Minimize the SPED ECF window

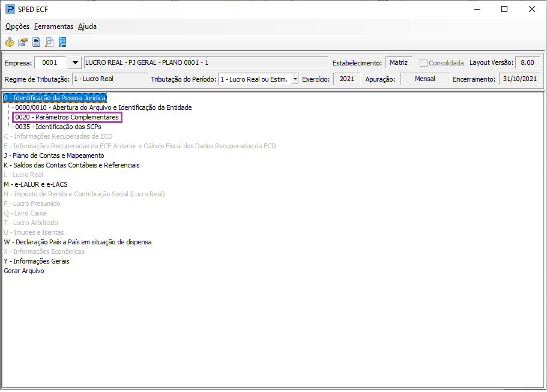pos(477,10)
